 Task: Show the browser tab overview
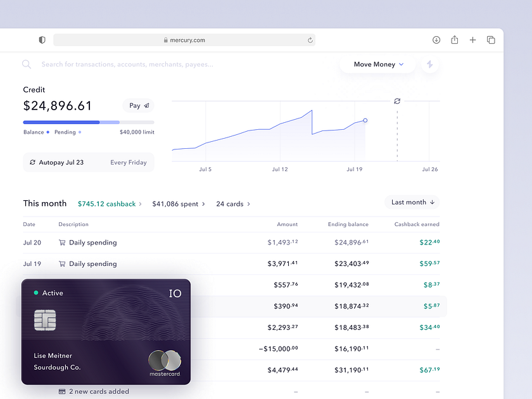tap(491, 39)
